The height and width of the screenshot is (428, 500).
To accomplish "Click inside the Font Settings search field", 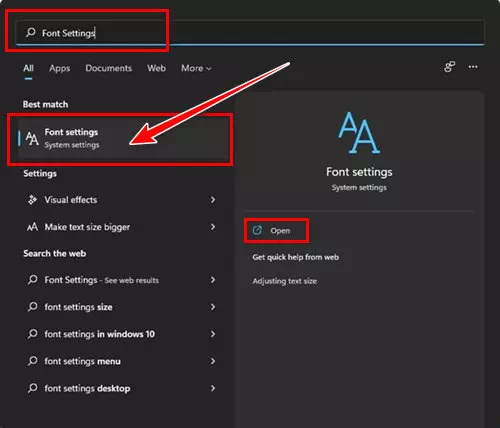I will click(x=250, y=33).
